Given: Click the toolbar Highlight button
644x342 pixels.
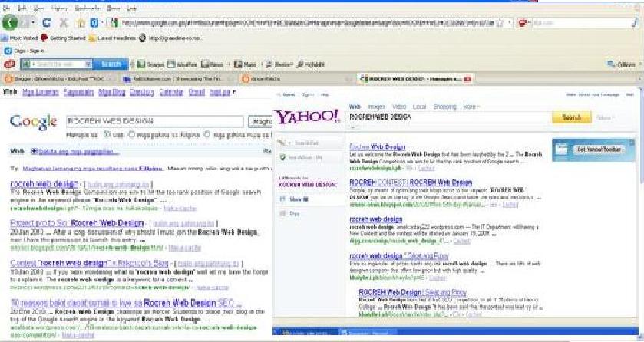Looking at the screenshot, I should (x=311, y=64).
